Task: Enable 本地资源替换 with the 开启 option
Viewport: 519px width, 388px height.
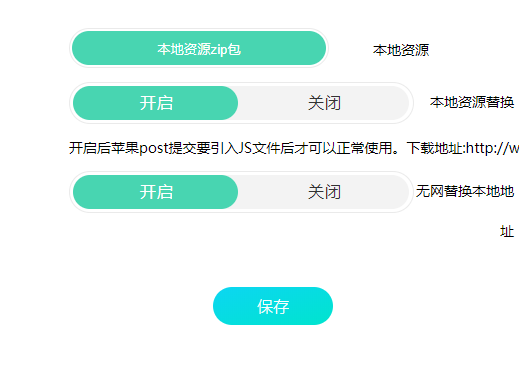Action: tap(155, 103)
